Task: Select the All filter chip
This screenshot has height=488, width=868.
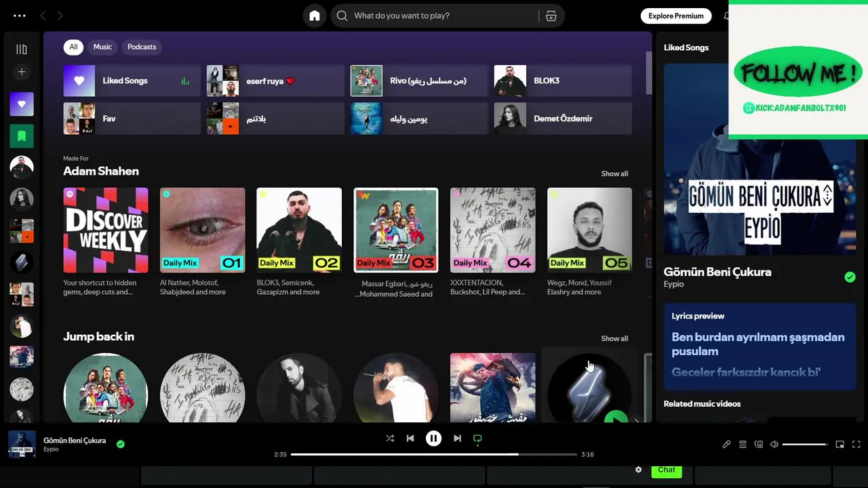Action: (x=73, y=47)
